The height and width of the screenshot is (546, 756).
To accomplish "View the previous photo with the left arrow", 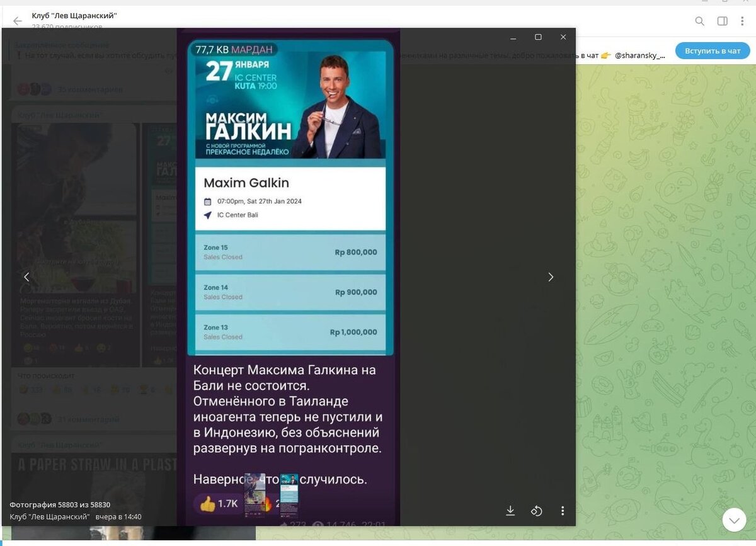I will 26,276.
